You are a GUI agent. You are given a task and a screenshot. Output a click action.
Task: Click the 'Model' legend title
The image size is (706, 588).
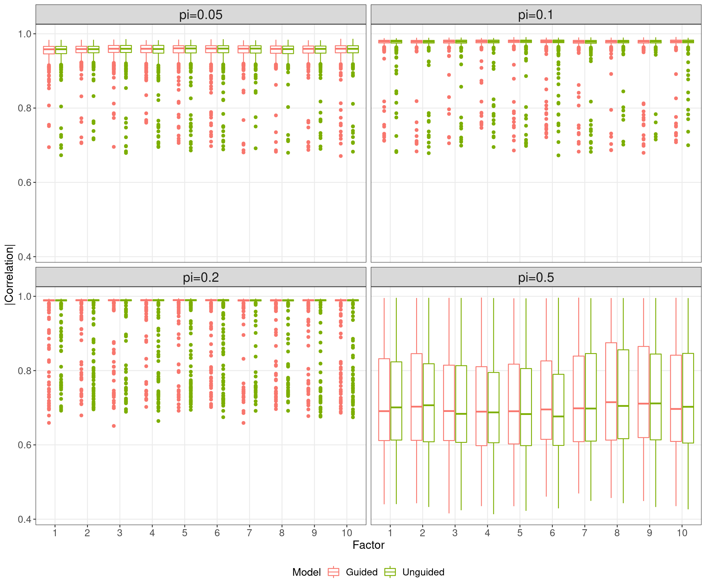(306, 572)
